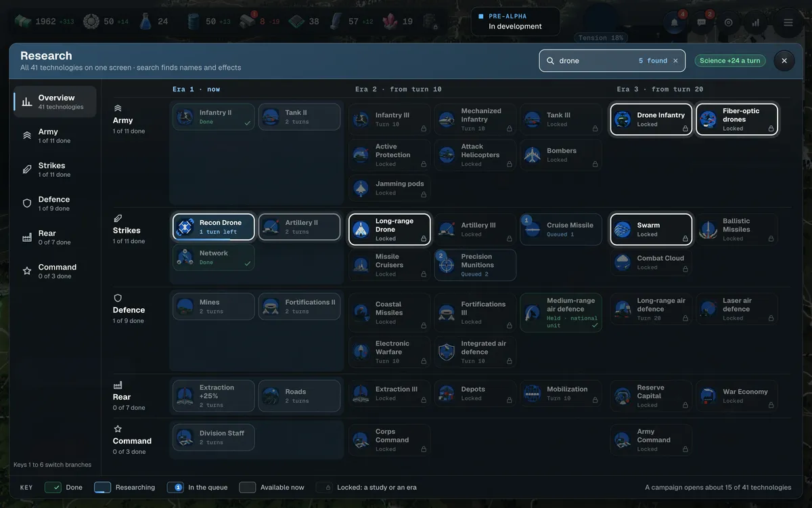Click the Science +24 a turn badge
The image size is (812, 508).
(730, 61)
